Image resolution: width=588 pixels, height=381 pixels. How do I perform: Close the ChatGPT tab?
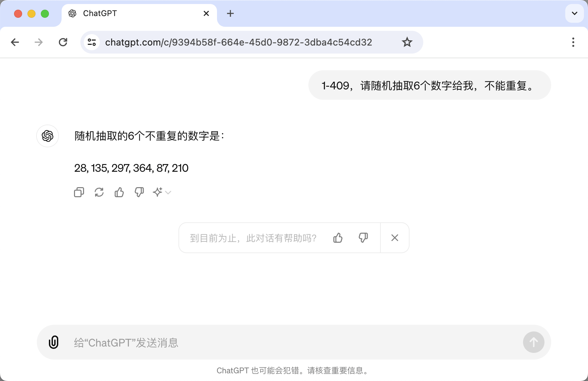(206, 13)
